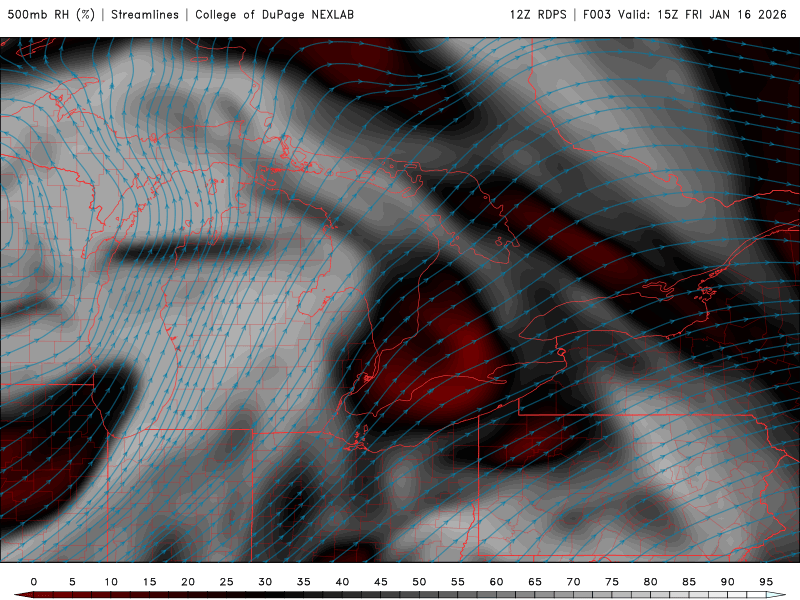
Task: Select the colorbar label "40"
Action: click(342, 582)
